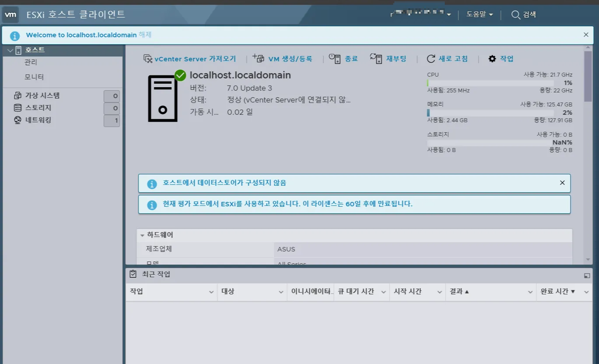Image resolution: width=599 pixels, height=364 pixels.
Task: Collapse the 호스트 tree node
Action: click(x=10, y=50)
